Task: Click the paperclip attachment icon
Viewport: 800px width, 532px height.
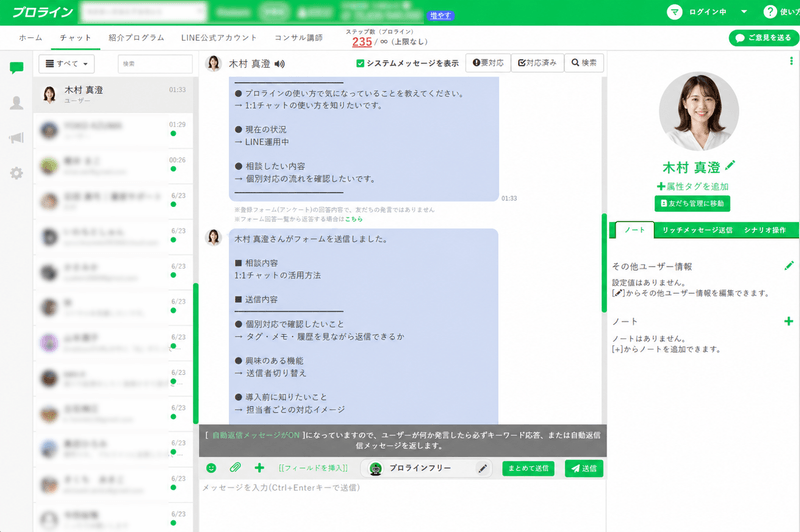Action: tap(235, 467)
